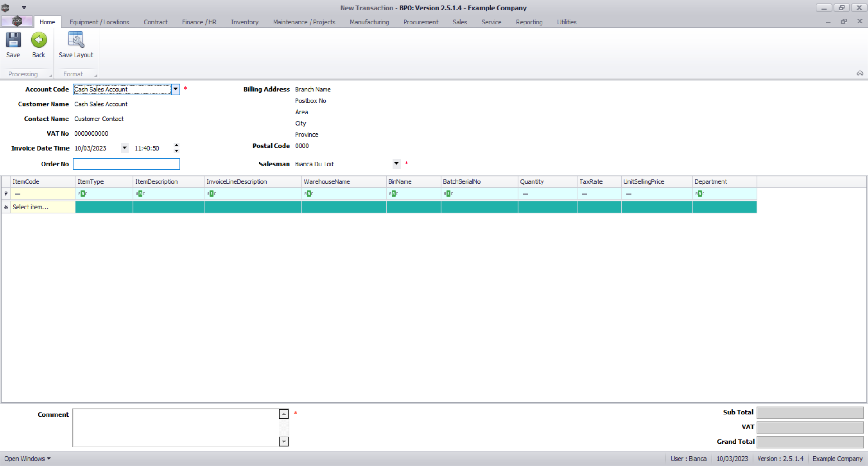The height and width of the screenshot is (466, 868).
Task: Click the Comment box scroll down arrow
Action: (x=284, y=441)
